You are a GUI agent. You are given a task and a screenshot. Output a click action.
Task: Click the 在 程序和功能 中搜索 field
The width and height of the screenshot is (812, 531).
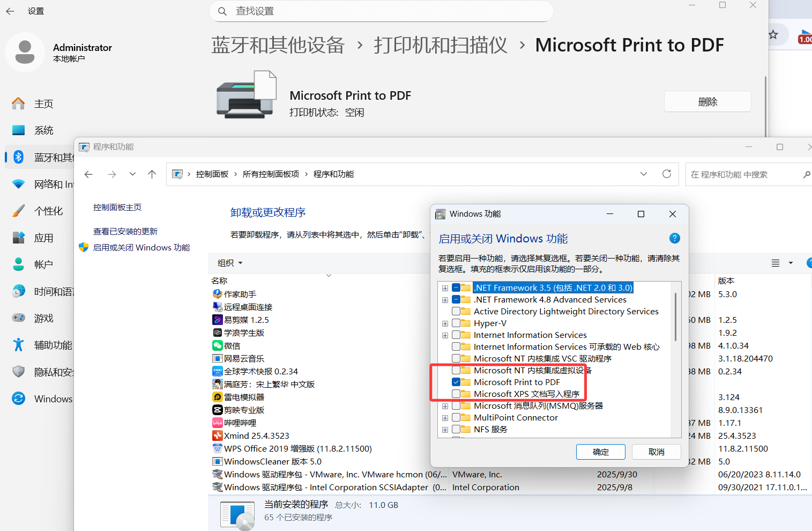coord(749,174)
